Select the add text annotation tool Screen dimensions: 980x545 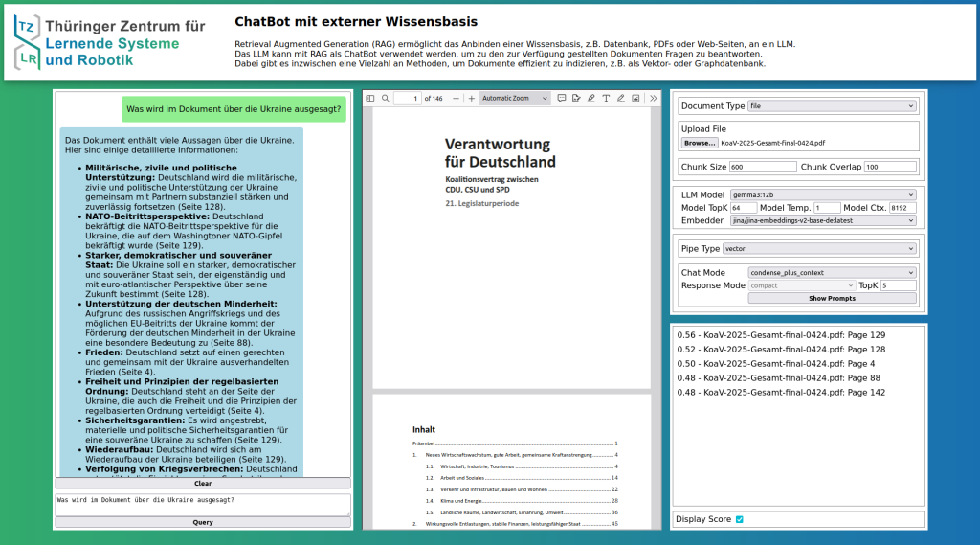(x=606, y=98)
